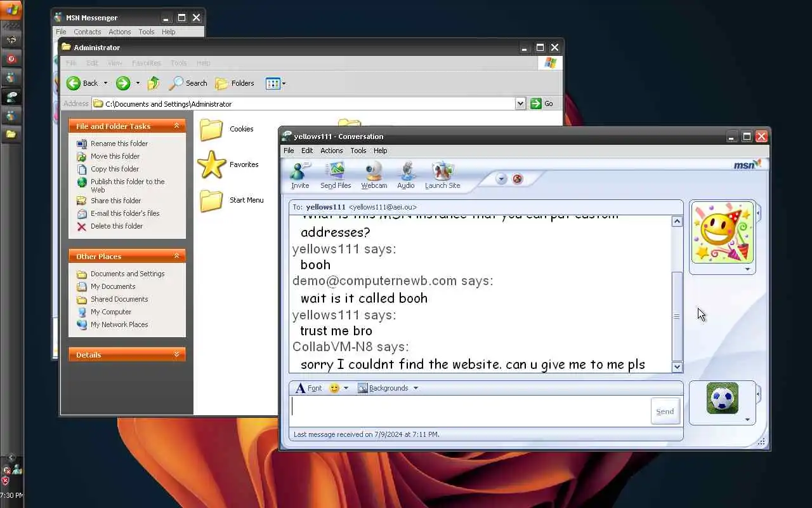Viewport: 812px width, 508px height.
Task: Click the Search toolbar button
Action: point(188,83)
